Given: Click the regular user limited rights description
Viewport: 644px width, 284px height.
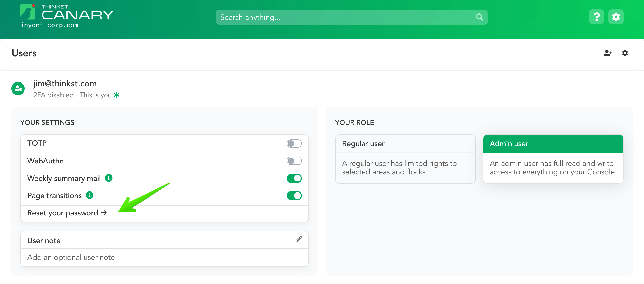Looking at the screenshot, I should click(400, 168).
